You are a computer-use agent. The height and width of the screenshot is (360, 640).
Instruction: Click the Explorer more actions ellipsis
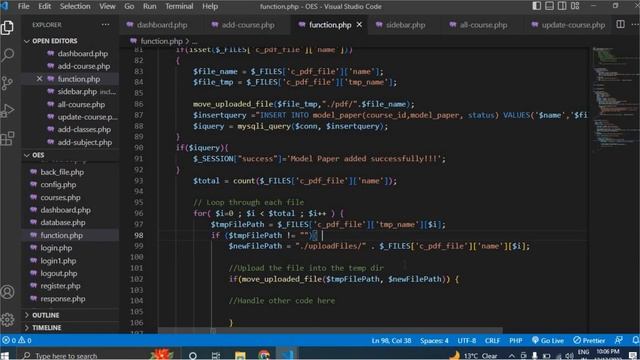(105, 25)
